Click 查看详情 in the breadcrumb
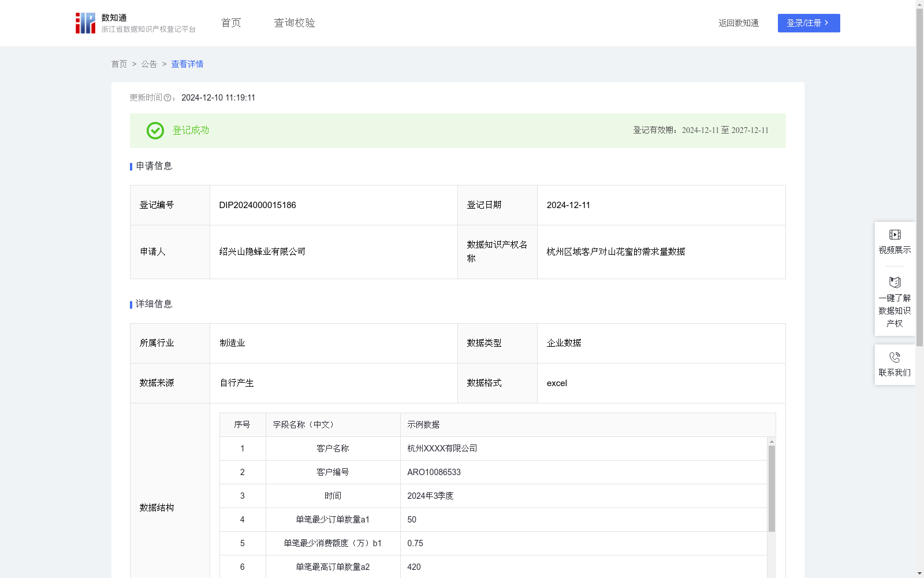The image size is (924, 578). (187, 64)
